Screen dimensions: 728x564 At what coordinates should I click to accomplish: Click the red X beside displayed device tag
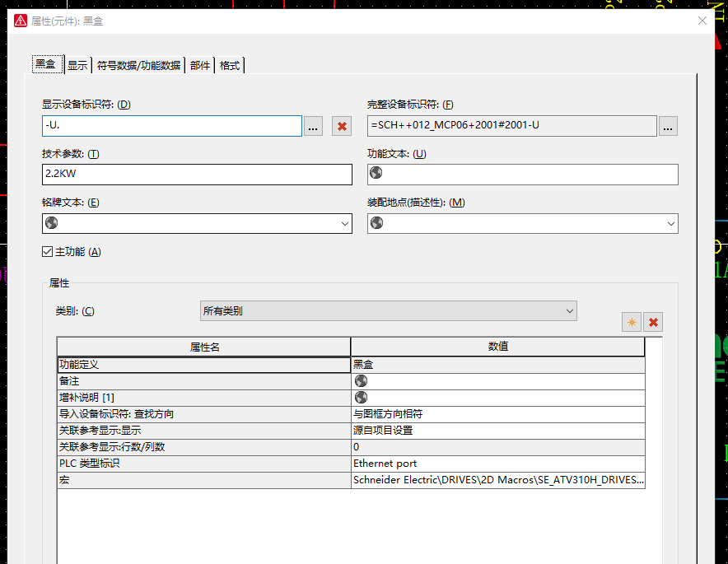[342, 126]
